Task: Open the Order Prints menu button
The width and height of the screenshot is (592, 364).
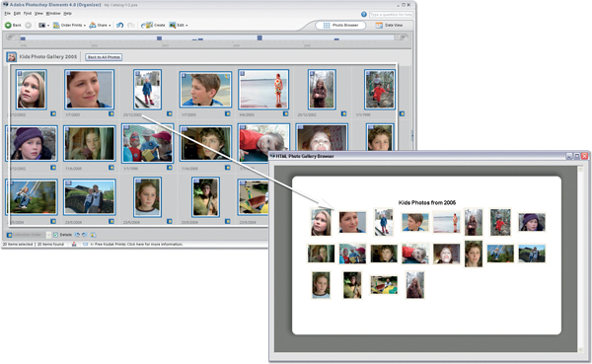Action: 69,26
